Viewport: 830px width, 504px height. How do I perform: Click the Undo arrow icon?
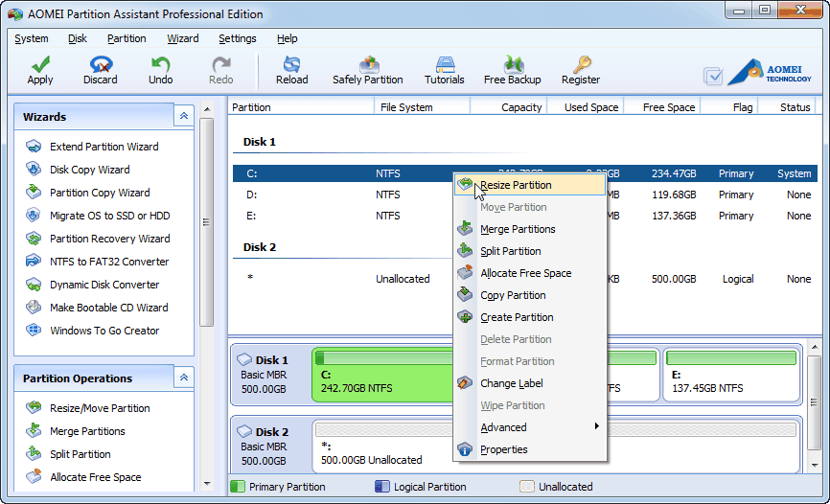coord(160,64)
